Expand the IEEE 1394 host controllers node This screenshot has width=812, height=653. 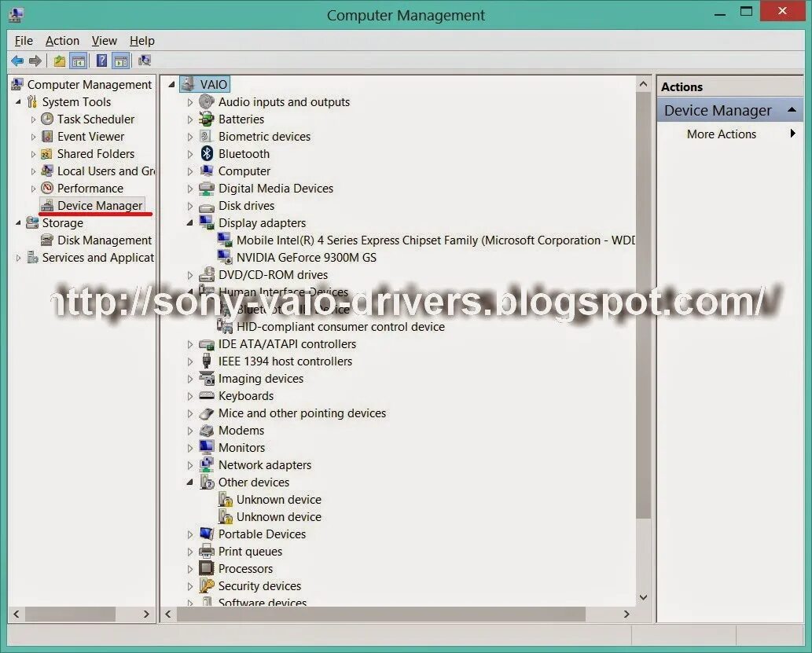tap(190, 361)
